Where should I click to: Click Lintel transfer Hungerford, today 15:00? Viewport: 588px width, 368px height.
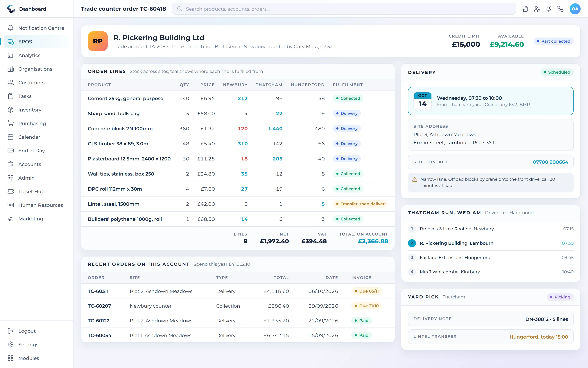coord(491,337)
